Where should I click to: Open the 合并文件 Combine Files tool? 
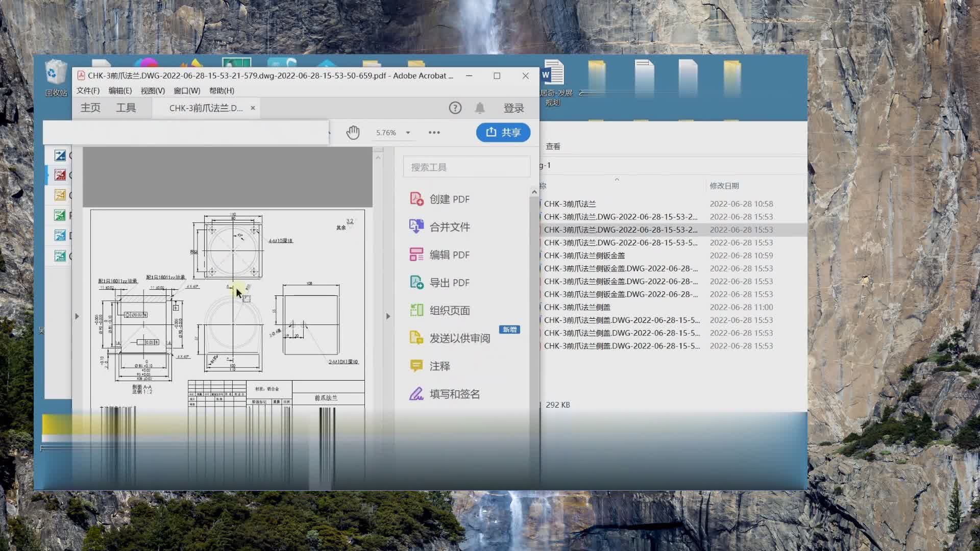click(x=450, y=227)
